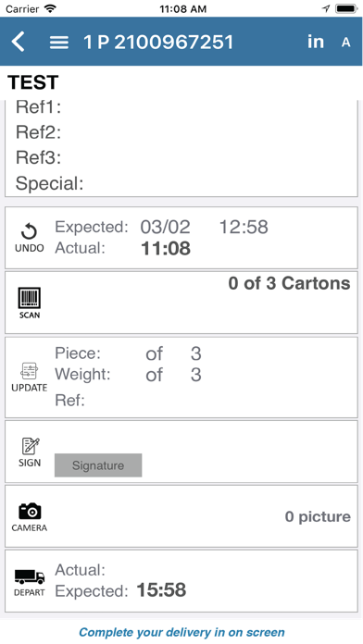
Task: Tap the Weight of 3 field
Action: click(x=129, y=375)
